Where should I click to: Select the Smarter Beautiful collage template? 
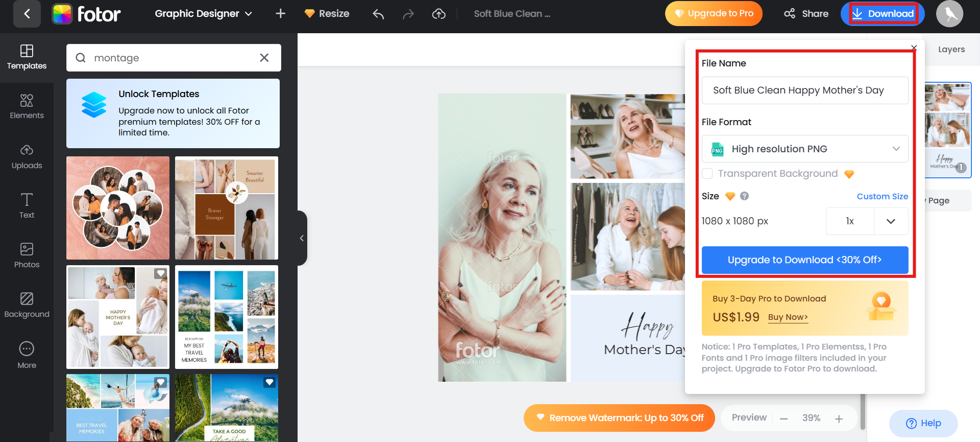(x=227, y=208)
